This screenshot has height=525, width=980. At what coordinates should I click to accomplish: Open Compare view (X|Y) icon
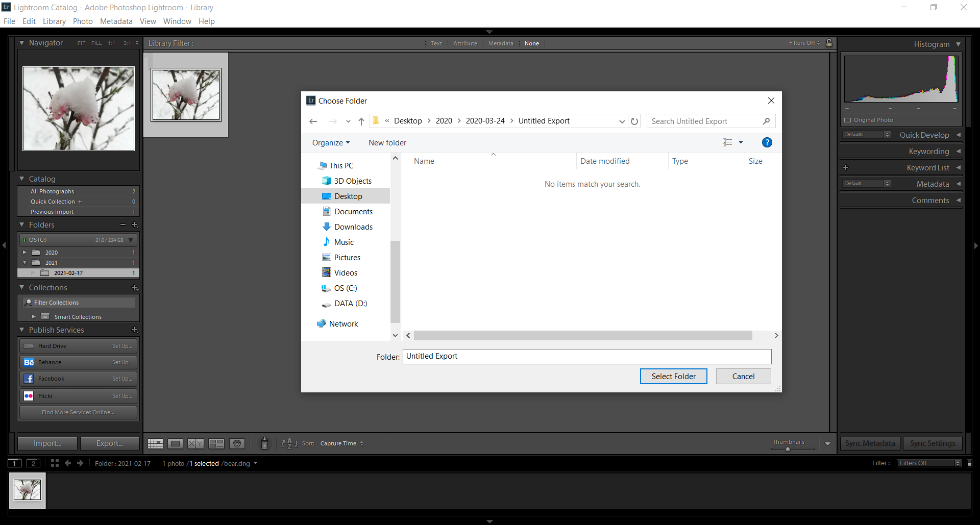coord(195,443)
